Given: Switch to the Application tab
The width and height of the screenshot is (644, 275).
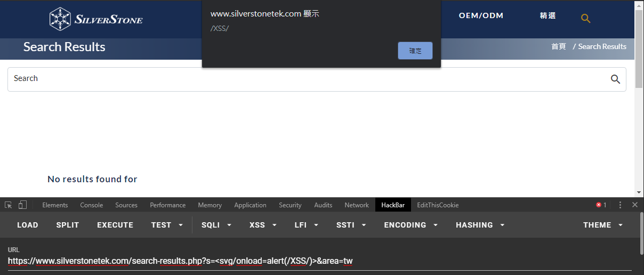Looking at the screenshot, I should coord(250,205).
